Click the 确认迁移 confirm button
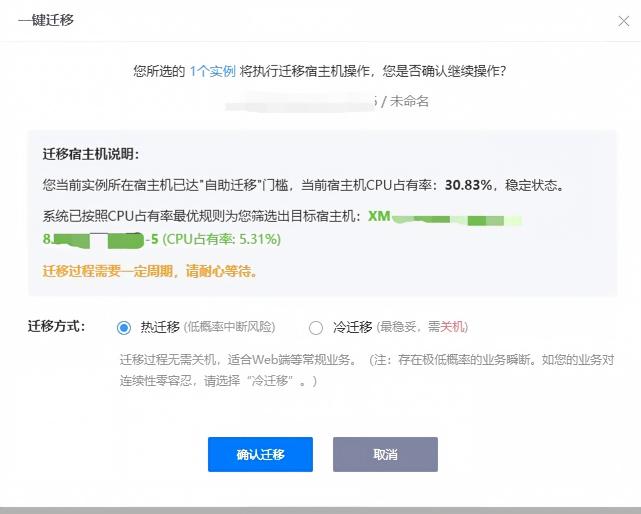This screenshot has height=514, width=641. point(260,454)
